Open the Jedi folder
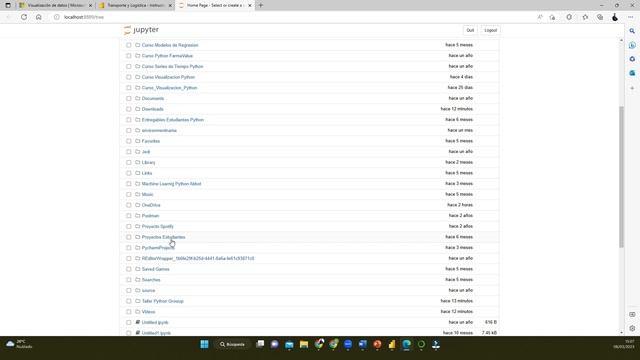640x360 pixels. pyautogui.click(x=146, y=151)
